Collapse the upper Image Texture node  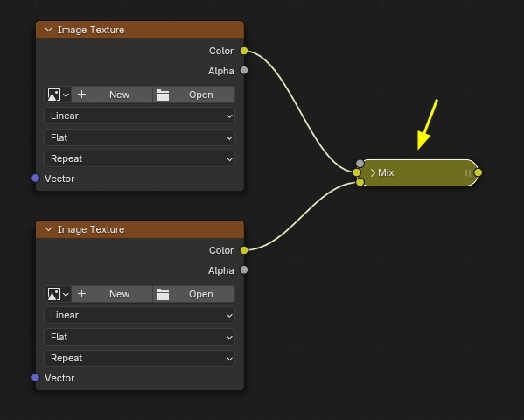tap(48, 30)
